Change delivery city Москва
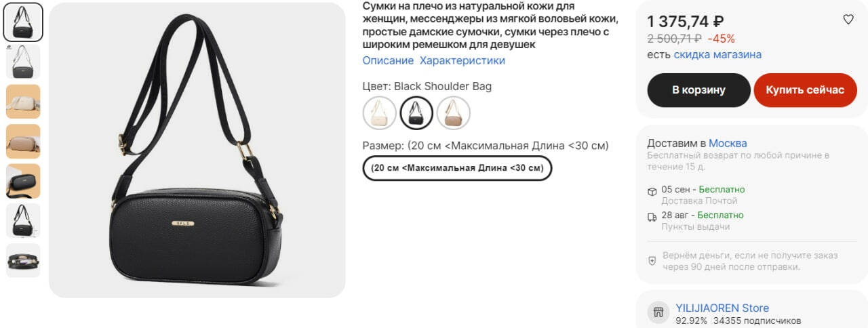The image size is (868, 328). pos(728,143)
